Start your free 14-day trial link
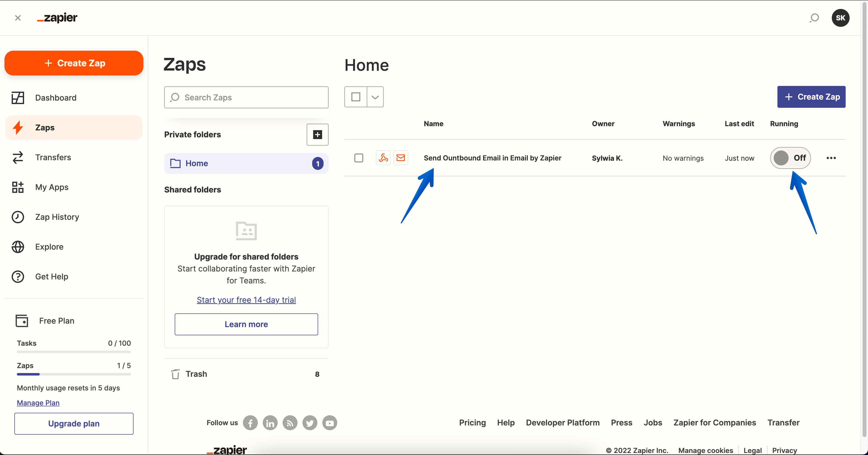Image resolution: width=868 pixels, height=455 pixels. [246, 300]
